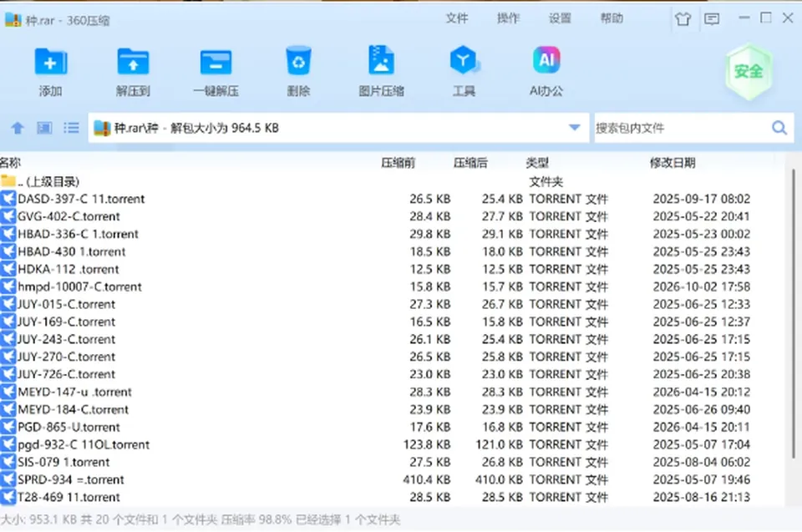
Task: Select the 上级目录 parent folder icon
Action: pos(8,181)
